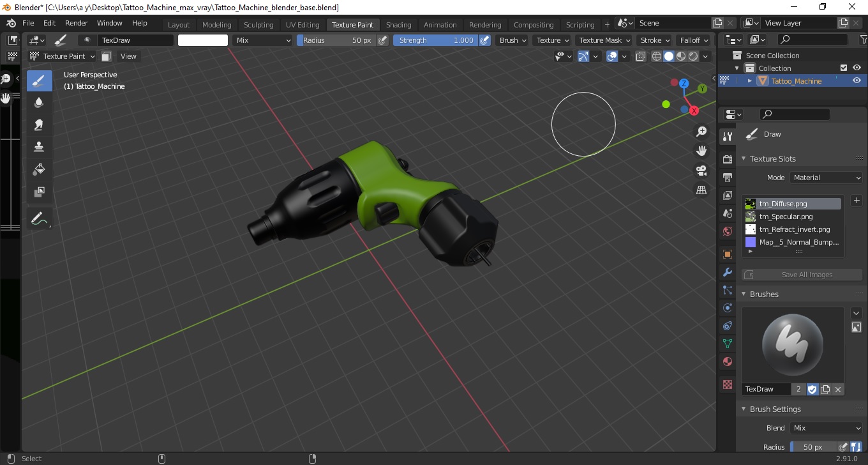Switch to the UV Editing workspace tab
Screen dimensions: 868x465
coord(303,25)
